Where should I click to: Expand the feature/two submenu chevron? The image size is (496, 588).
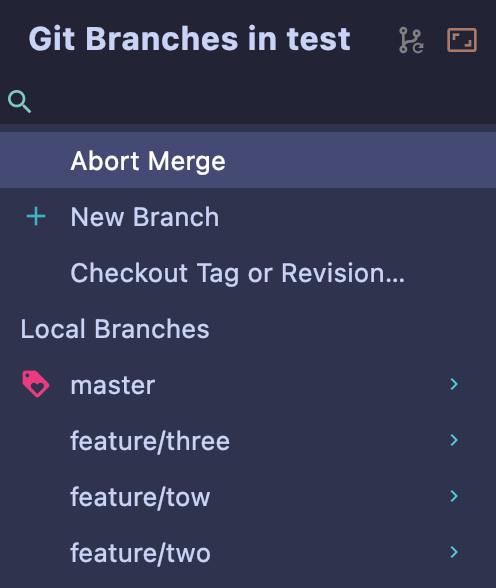[454, 552]
